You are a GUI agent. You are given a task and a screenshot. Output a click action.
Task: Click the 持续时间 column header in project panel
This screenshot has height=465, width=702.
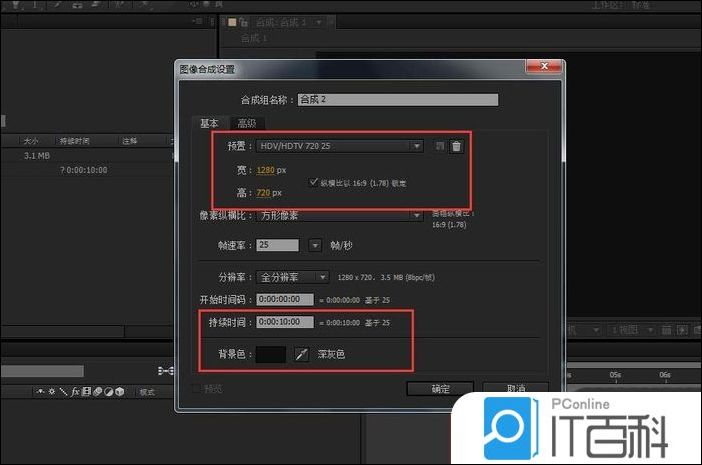click(x=75, y=141)
